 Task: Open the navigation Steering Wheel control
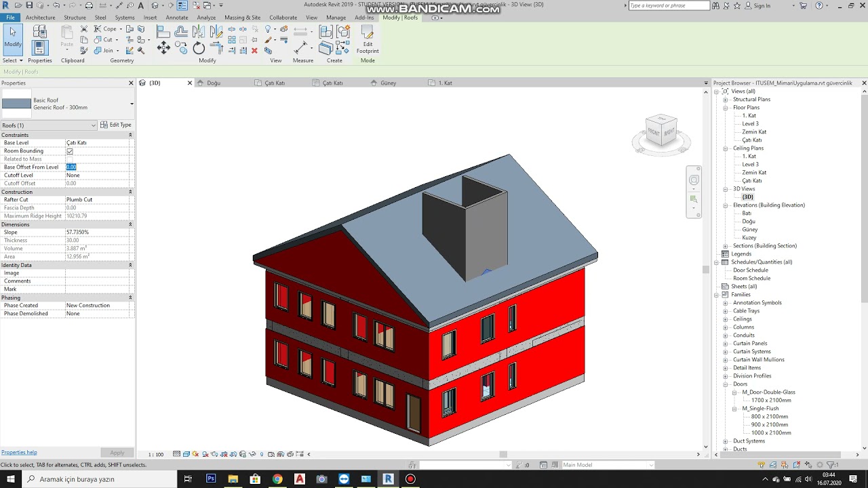point(694,180)
